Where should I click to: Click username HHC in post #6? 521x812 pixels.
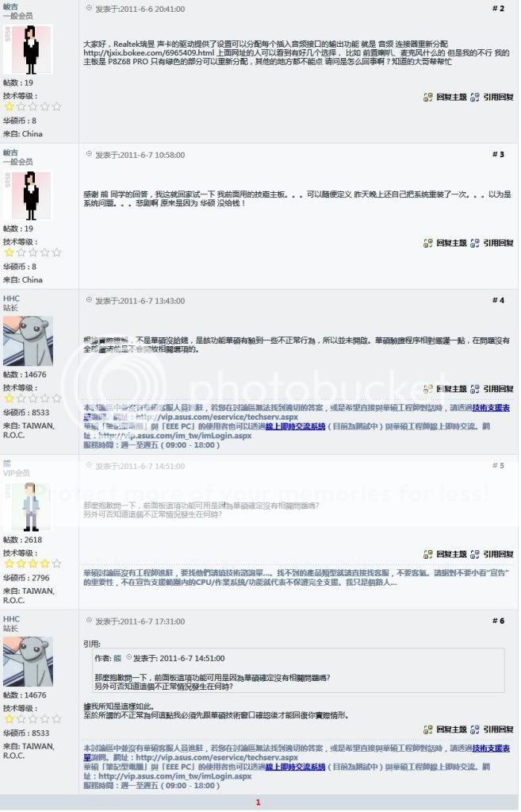click(11, 619)
